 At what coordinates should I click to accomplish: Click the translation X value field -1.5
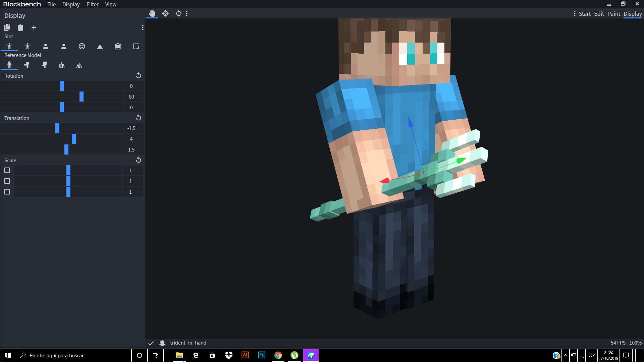coord(131,128)
